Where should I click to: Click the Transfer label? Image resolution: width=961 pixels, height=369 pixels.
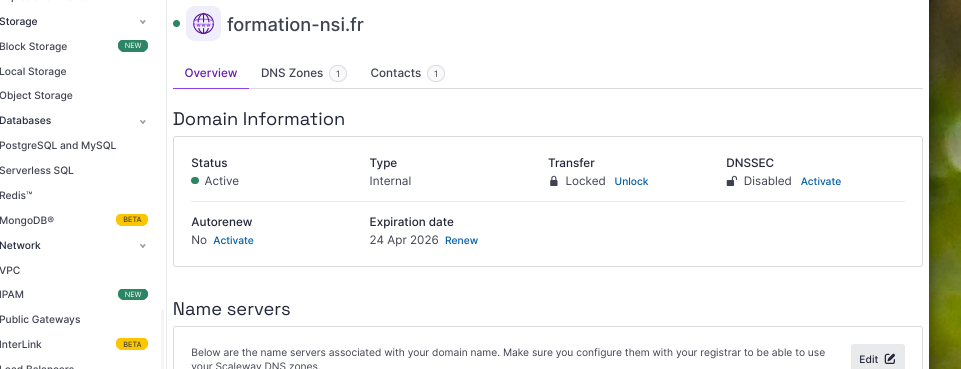tap(571, 163)
